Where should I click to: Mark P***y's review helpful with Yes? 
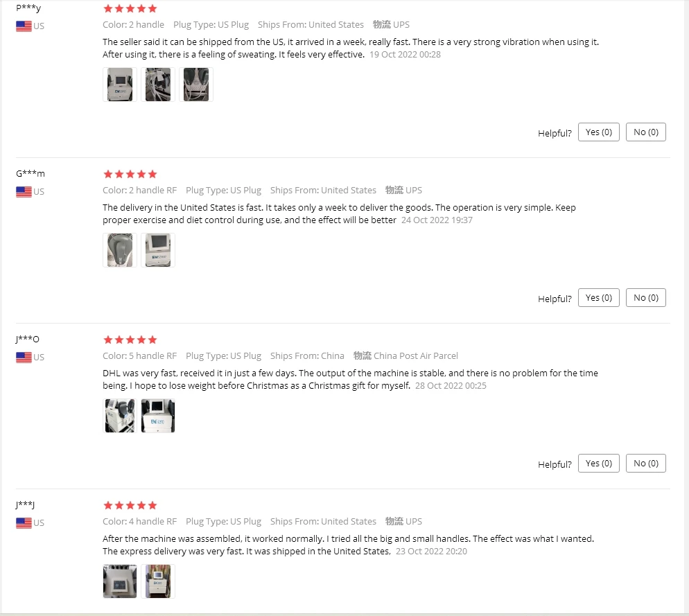click(x=598, y=132)
